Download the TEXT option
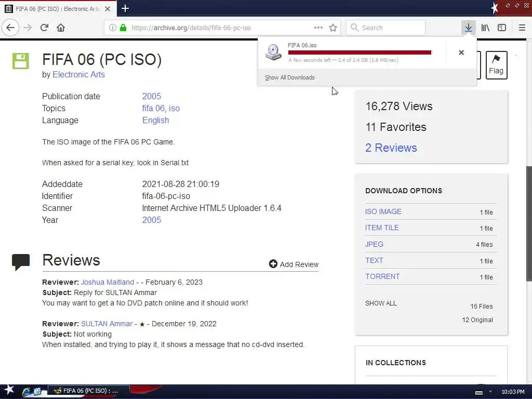This screenshot has height=399, width=532. (x=374, y=260)
